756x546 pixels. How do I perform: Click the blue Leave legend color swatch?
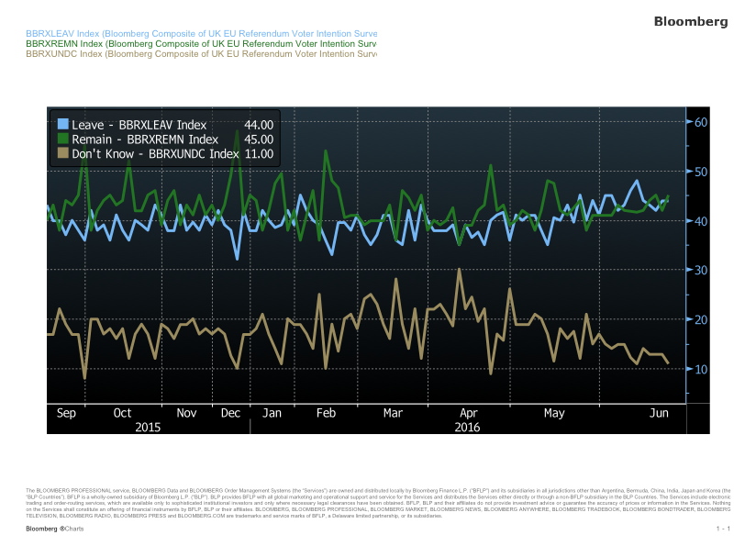pyautogui.click(x=62, y=124)
